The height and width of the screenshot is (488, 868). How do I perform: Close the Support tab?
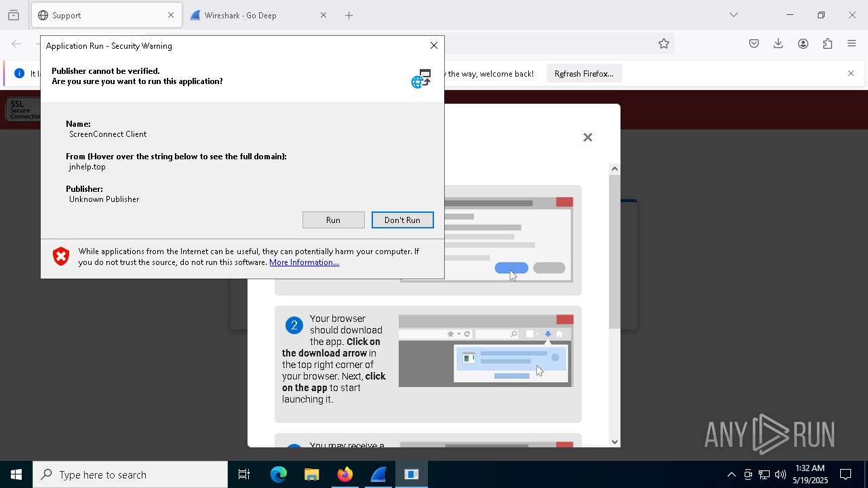click(x=171, y=15)
